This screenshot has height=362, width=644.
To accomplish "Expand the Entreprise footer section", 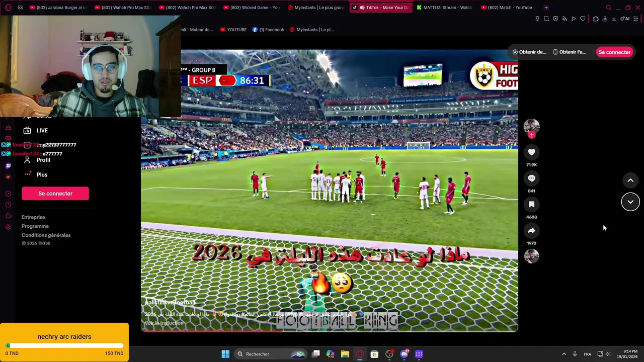I will 33,217.
